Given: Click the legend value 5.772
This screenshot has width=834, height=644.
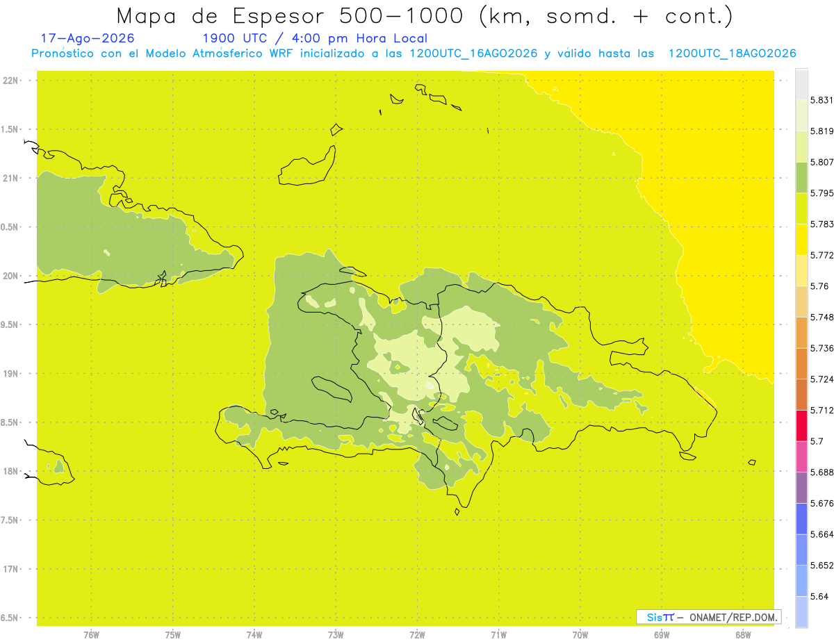Looking at the screenshot, I should [821, 255].
